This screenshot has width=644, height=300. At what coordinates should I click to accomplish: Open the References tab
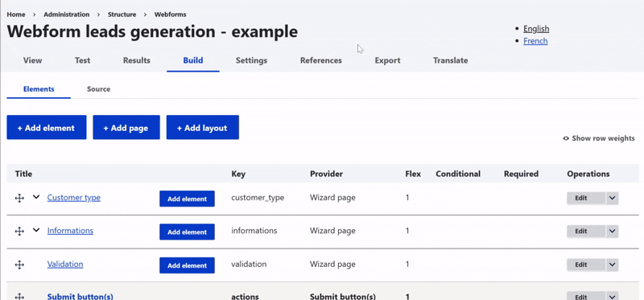coord(320,60)
